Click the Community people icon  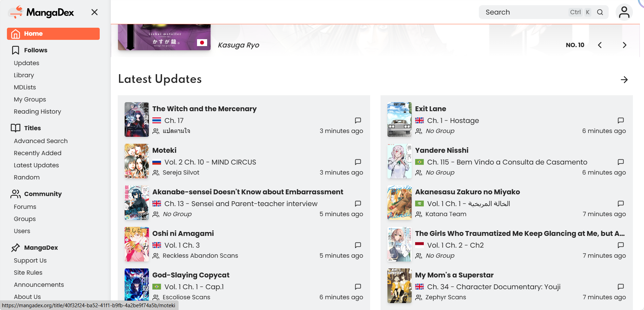click(x=16, y=194)
